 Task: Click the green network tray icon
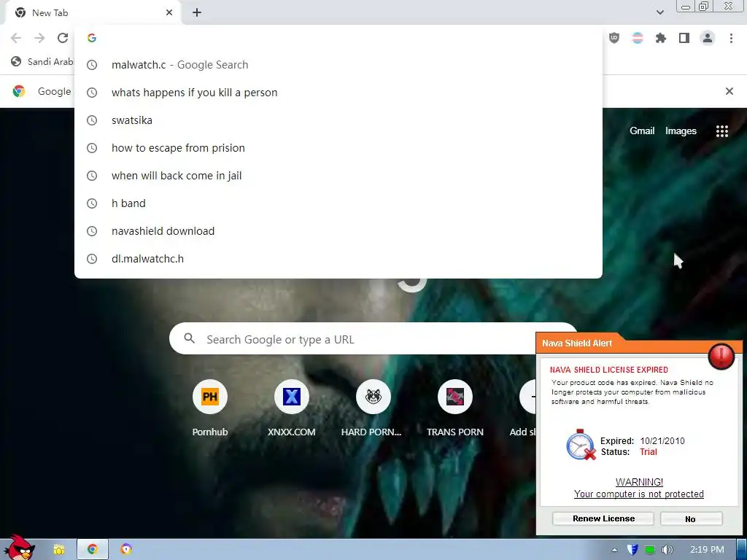click(650, 550)
